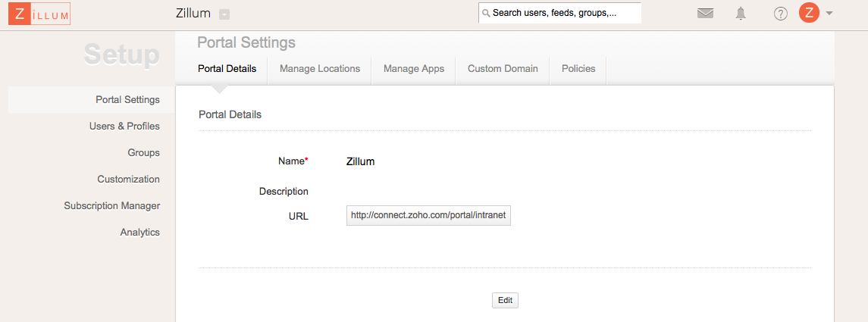Open the Manage Apps tab
Viewport: 868px width, 322px height.
coord(413,68)
